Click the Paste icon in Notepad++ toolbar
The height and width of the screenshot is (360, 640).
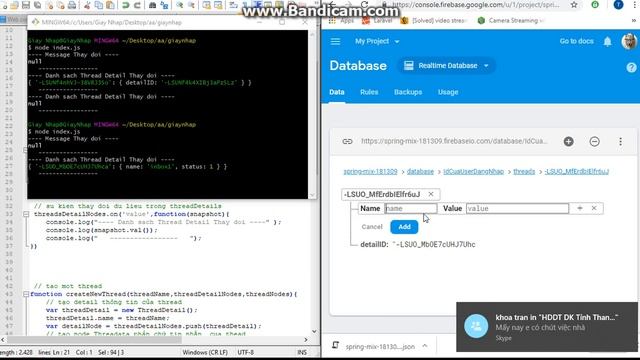tap(110, 5)
